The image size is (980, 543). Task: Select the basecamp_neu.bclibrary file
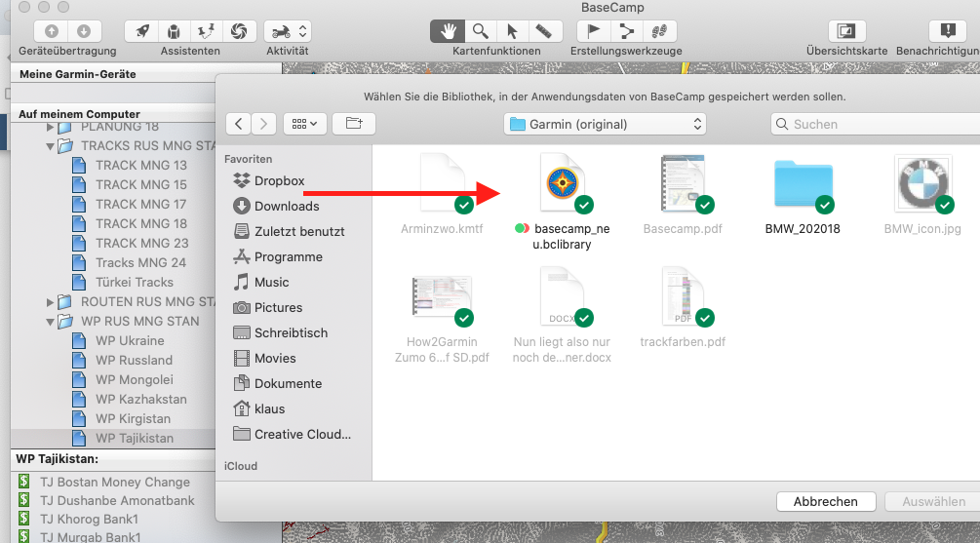click(x=563, y=202)
